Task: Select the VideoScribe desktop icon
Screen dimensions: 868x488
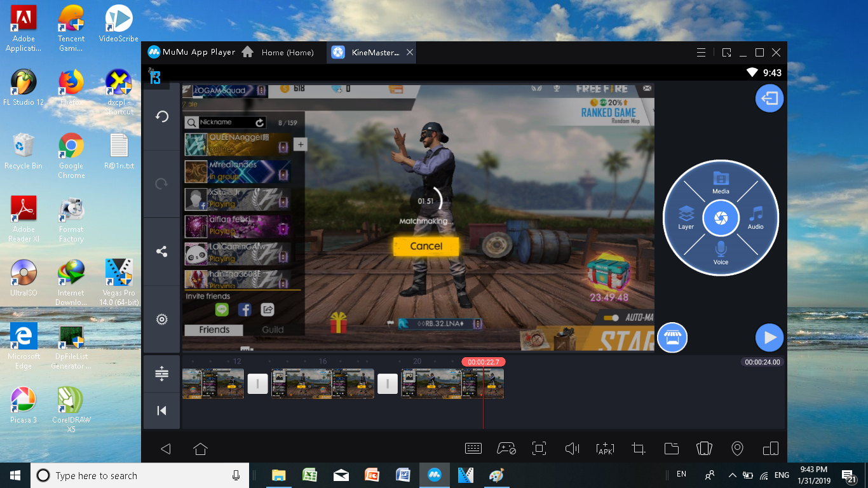Action: [119, 24]
